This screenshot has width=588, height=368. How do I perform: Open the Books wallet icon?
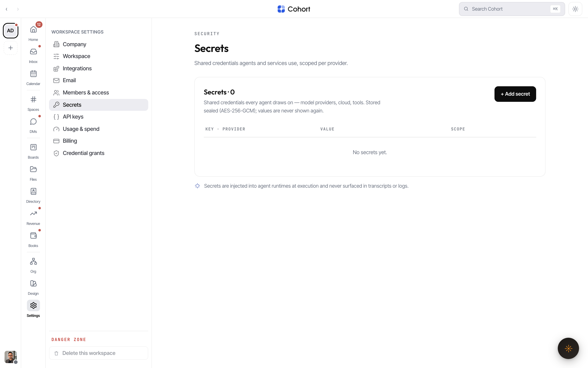[33, 236]
